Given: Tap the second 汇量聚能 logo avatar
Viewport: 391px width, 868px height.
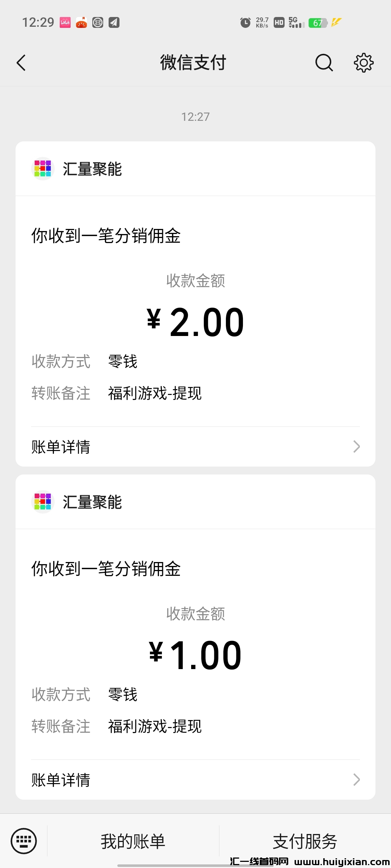Looking at the screenshot, I should click(x=43, y=502).
